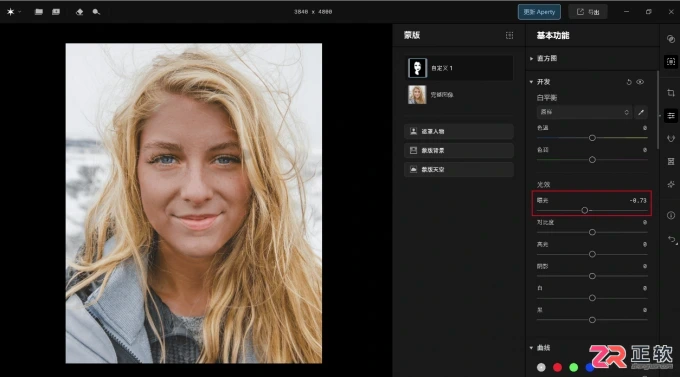Viewport: 680px width, 377px height.
Task: Collapse the 开发 develop section
Action: click(x=531, y=82)
